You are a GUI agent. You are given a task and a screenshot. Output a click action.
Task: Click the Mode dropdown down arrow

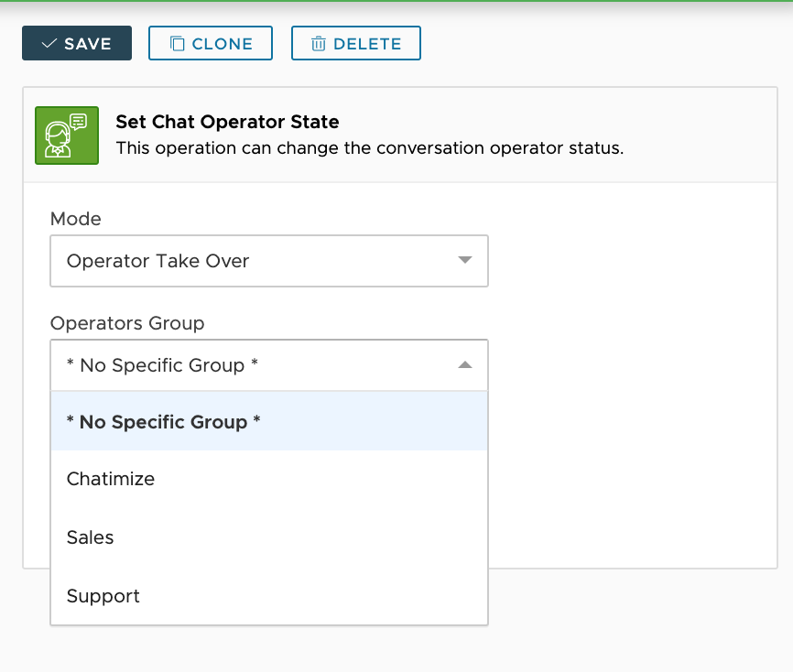click(465, 261)
